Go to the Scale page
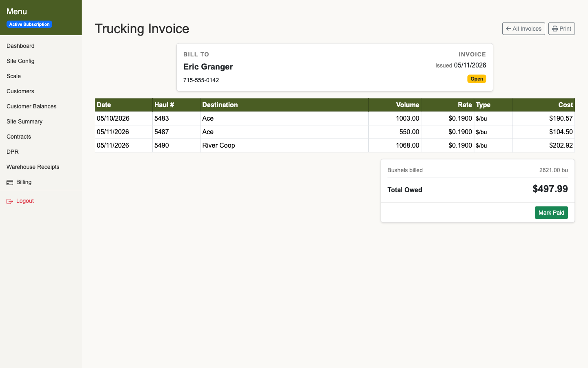The height and width of the screenshot is (368, 588). (13, 76)
